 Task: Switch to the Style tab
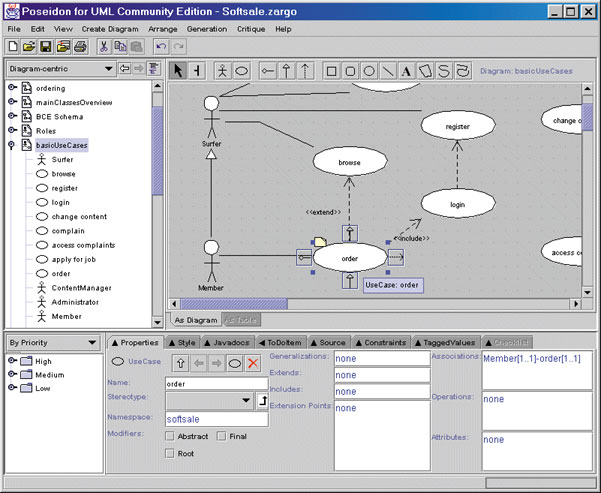click(182, 343)
